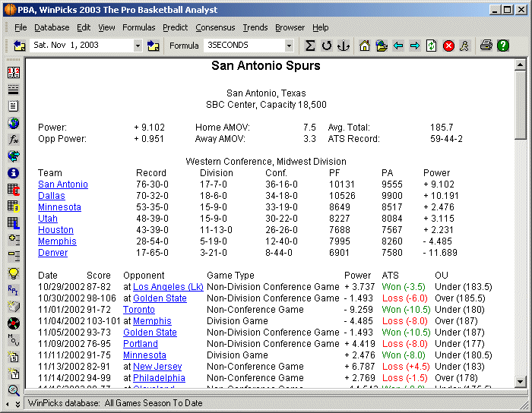Open the Utah team link
The width and height of the screenshot is (532, 413).
tap(47, 219)
